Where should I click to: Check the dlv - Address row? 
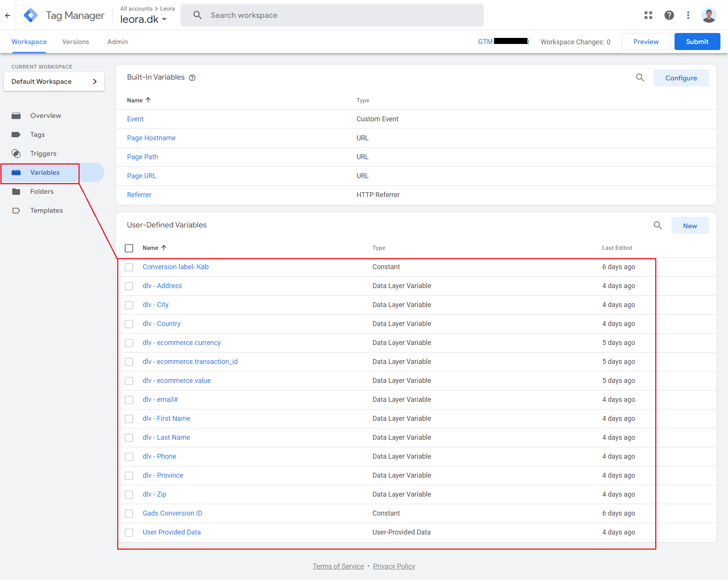point(129,286)
